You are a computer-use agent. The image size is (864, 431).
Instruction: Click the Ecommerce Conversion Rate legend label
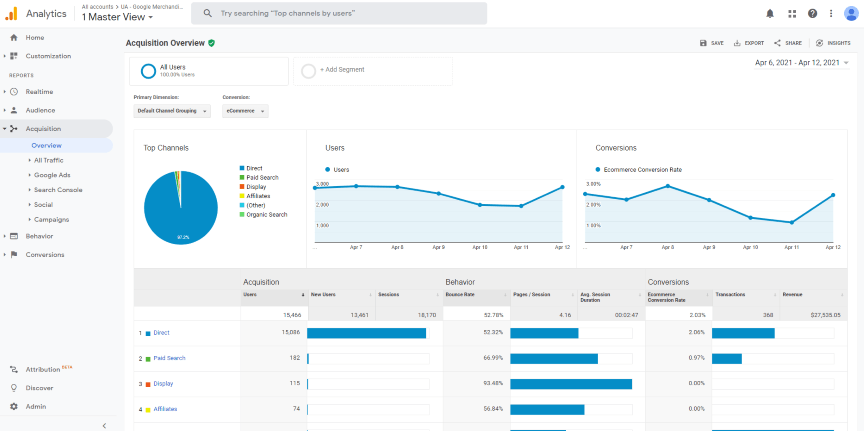tap(643, 170)
